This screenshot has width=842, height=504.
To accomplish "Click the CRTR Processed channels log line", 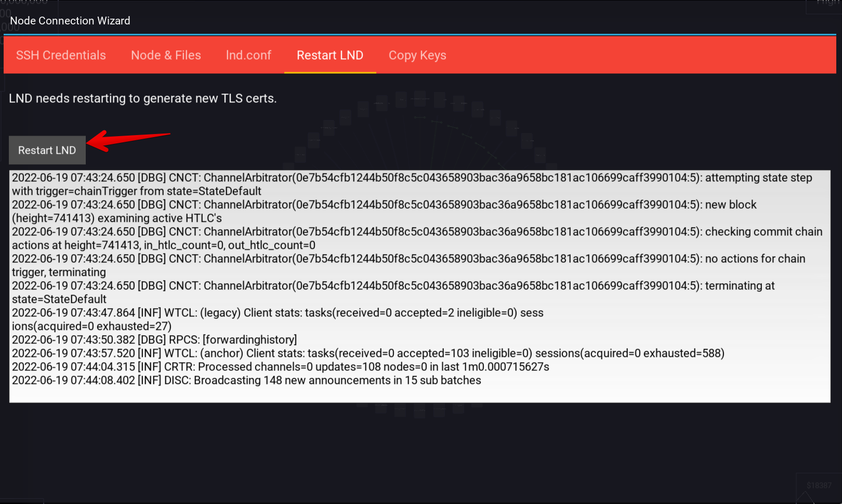I will (x=281, y=367).
